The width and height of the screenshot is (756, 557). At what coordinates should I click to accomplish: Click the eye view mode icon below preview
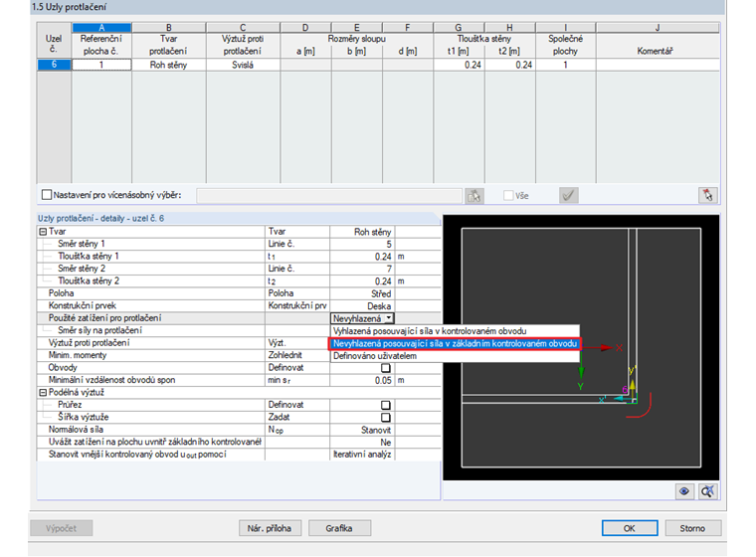[684, 491]
